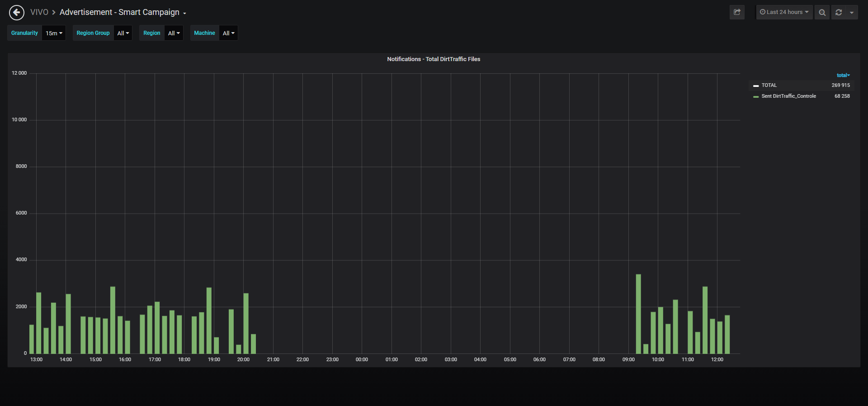Open the Machine All dropdown
Viewport: 868px width, 406px height.
point(228,33)
